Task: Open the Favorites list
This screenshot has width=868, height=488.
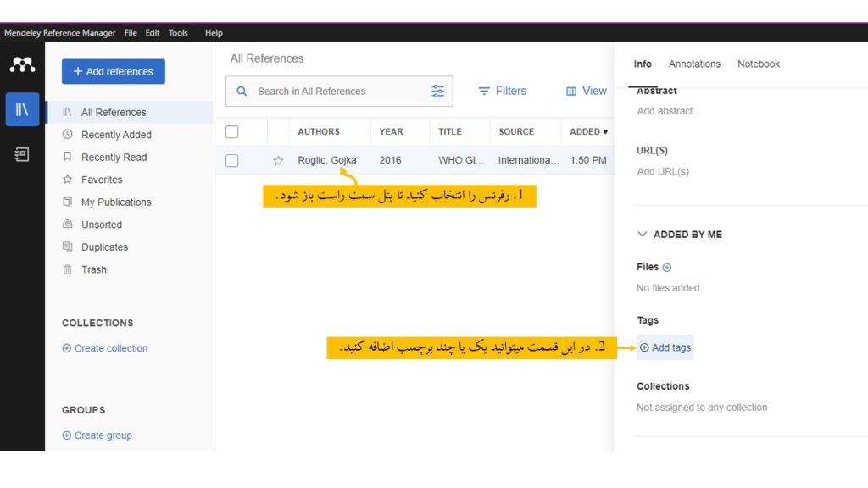Action: (x=101, y=180)
